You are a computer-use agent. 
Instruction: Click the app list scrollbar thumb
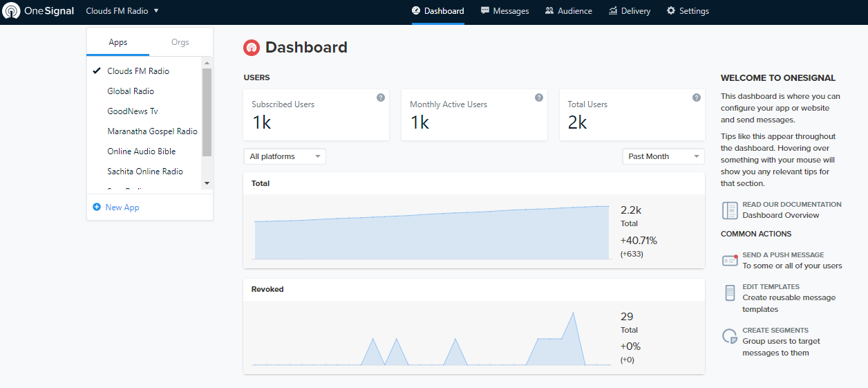(x=207, y=112)
